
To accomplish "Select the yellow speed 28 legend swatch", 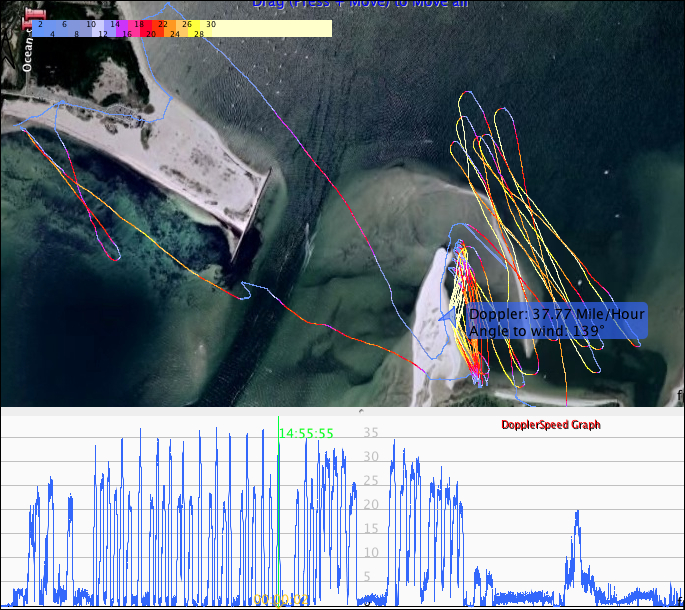I will point(200,33).
